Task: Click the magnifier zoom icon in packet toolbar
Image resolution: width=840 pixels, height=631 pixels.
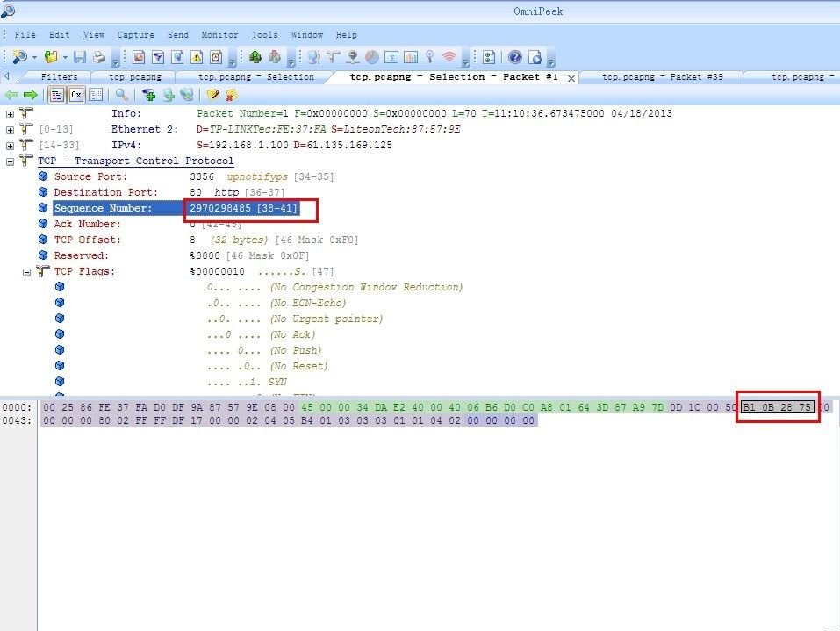Action: [x=121, y=95]
